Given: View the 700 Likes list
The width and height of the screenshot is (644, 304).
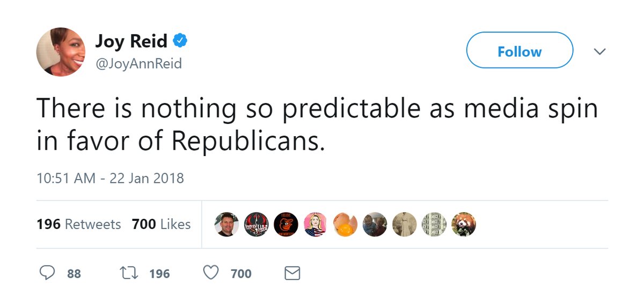Looking at the screenshot, I should 161,224.
